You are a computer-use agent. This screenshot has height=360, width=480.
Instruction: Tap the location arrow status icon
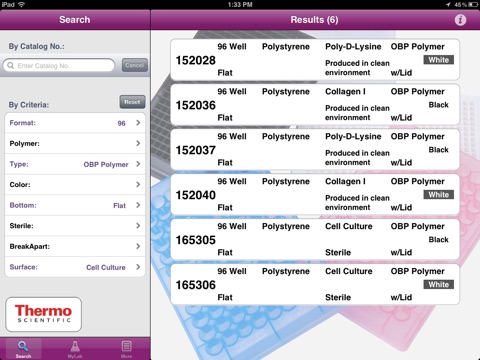(448, 4)
